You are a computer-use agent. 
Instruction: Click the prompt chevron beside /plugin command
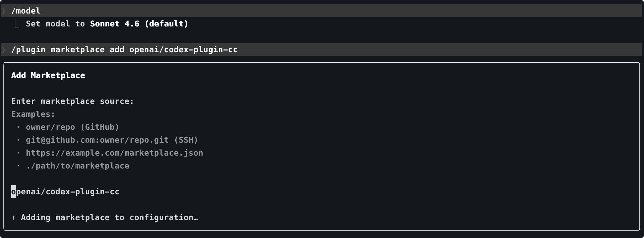pos(4,50)
